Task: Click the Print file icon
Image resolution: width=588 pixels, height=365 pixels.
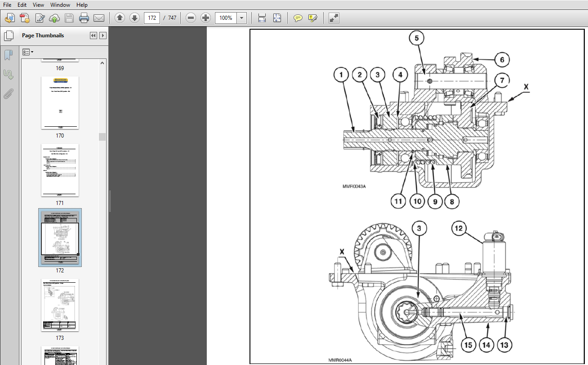Action: [84, 18]
